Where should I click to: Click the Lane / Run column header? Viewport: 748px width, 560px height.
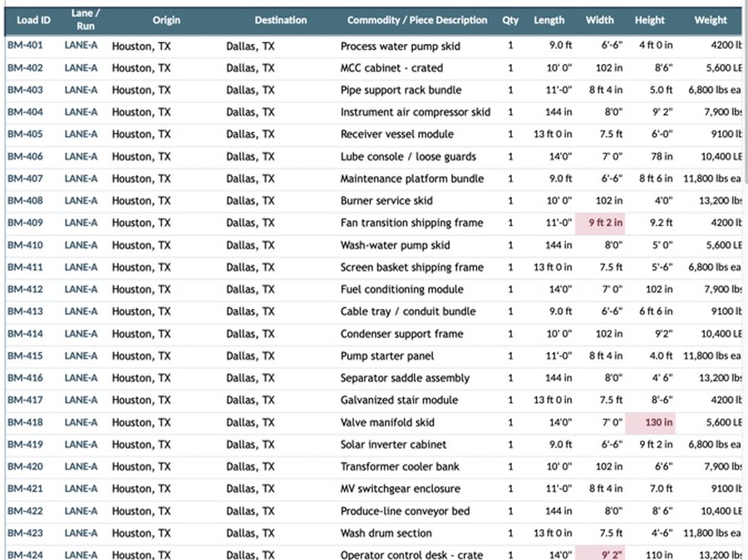[x=86, y=20]
